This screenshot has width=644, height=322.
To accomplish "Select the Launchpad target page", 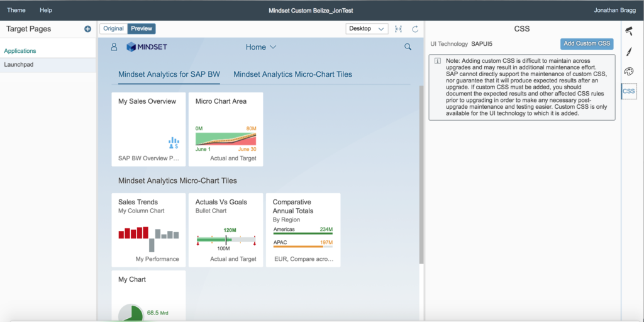I will (48, 65).
